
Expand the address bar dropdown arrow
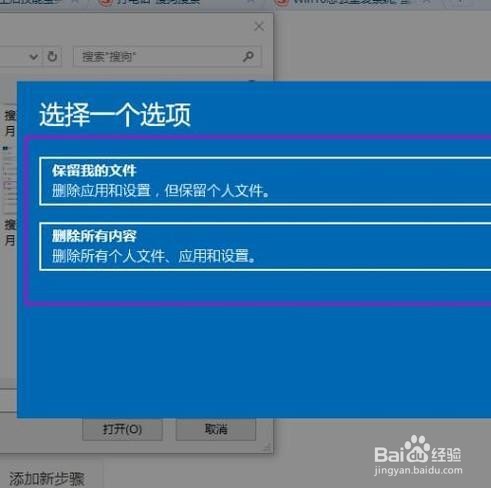[34, 57]
